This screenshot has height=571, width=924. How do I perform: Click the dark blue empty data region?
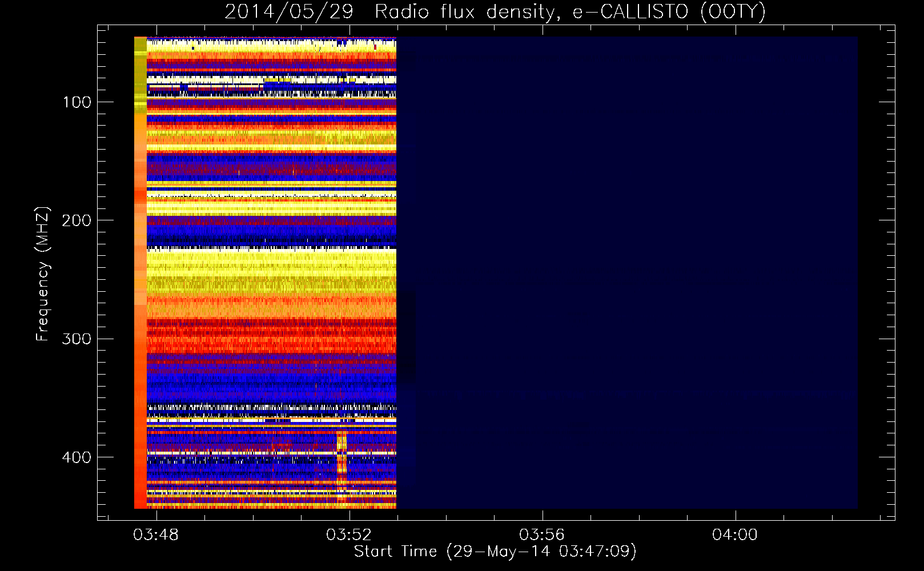(627, 273)
